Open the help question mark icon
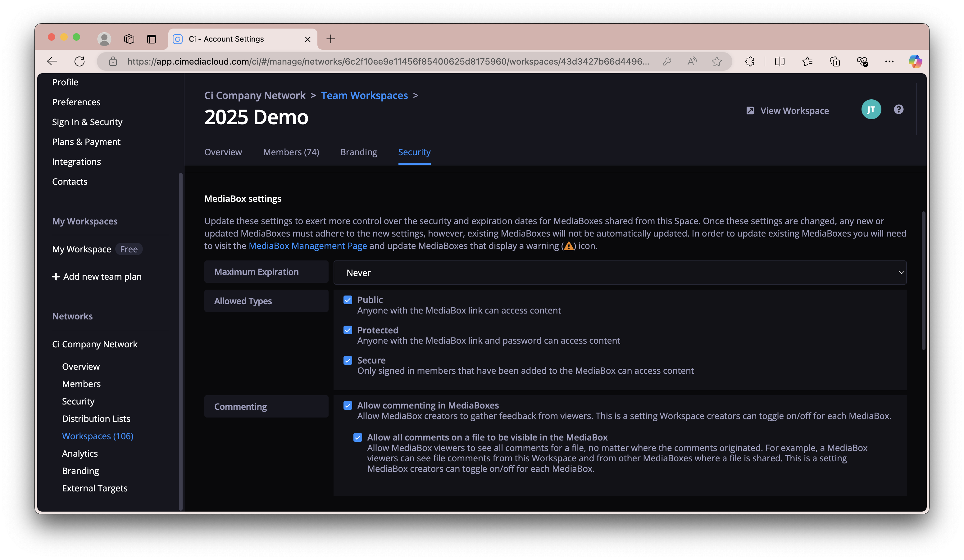964x560 pixels. click(x=898, y=110)
